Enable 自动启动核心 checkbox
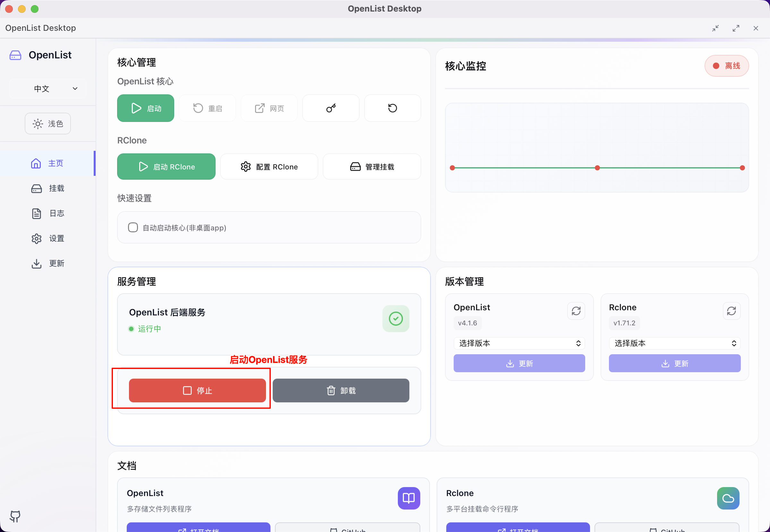The width and height of the screenshot is (770, 532). [133, 227]
